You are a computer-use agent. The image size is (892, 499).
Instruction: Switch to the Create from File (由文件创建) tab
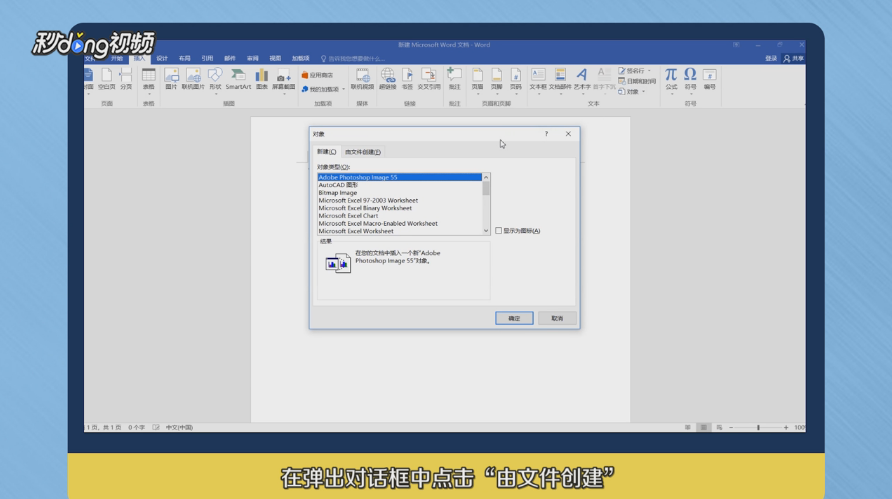point(362,152)
